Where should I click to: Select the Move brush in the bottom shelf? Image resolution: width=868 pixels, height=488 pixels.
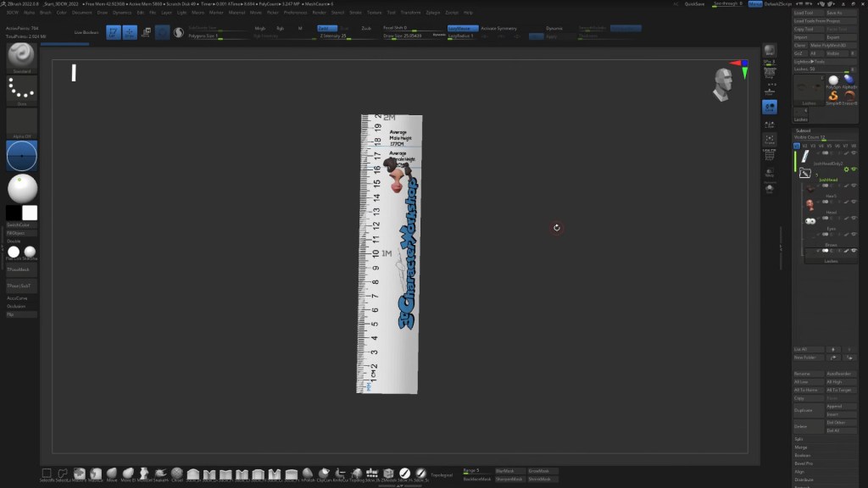112,474
